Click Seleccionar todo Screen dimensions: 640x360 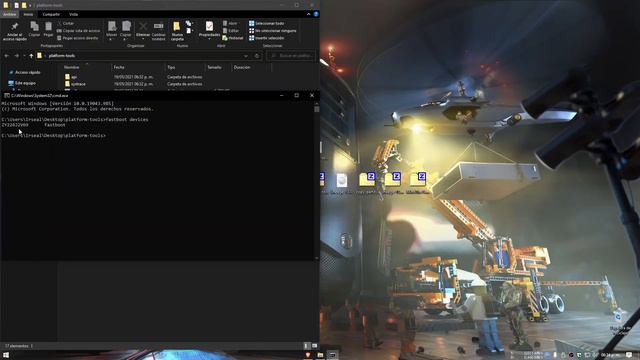pos(267,23)
